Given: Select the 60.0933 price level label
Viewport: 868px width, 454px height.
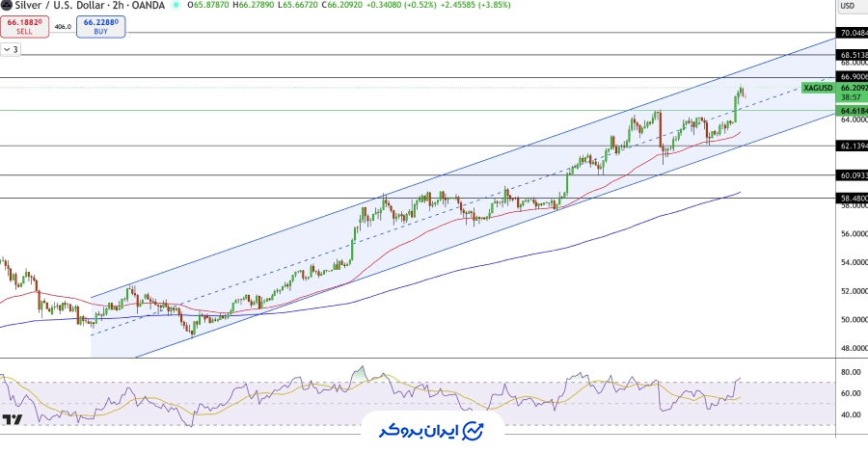Looking at the screenshot, I should coord(853,175).
